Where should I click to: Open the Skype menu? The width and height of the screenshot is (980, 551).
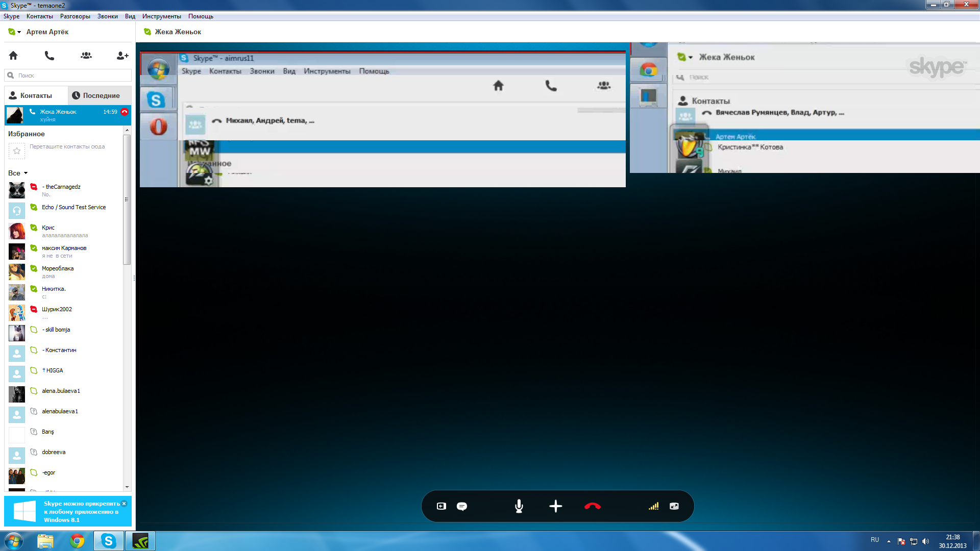click(11, 16)
